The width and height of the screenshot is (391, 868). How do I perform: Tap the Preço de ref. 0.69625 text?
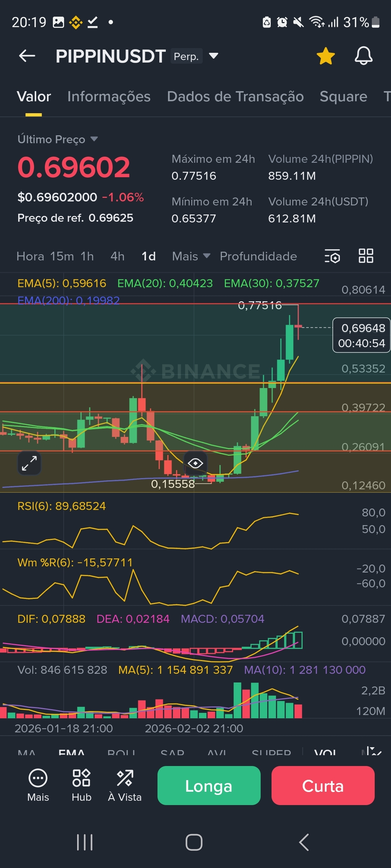75,218
